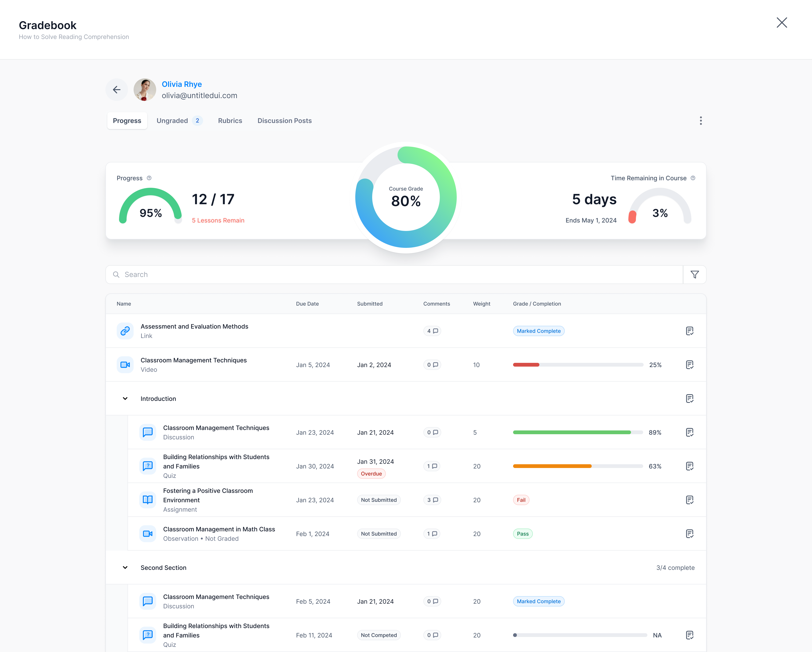Click the 63% orange grade progress bar
The width and height of the screenshot is (812, 652).
click(578, 466)
